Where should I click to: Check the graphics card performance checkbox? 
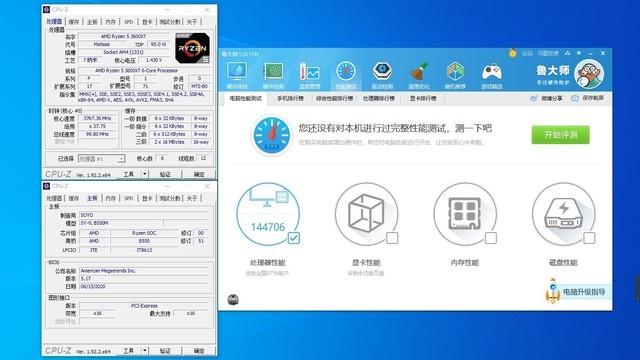[x=392, y=238]
